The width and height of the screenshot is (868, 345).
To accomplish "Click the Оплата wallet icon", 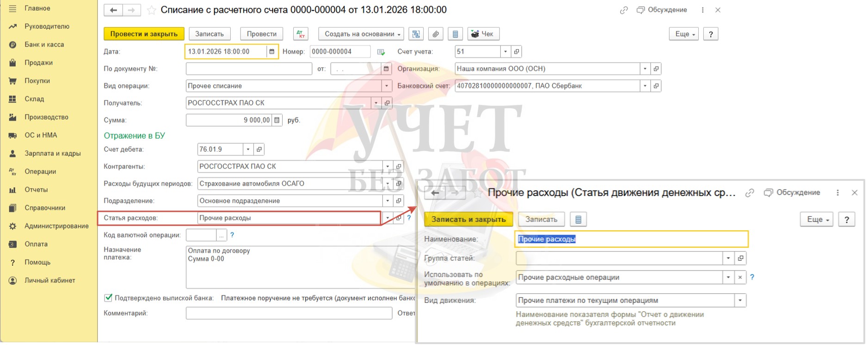I will click(12, 244).
